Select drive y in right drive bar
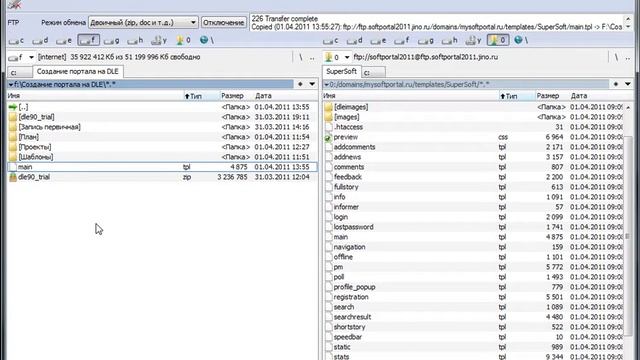640x360 pixels. [x=473, y=40]
